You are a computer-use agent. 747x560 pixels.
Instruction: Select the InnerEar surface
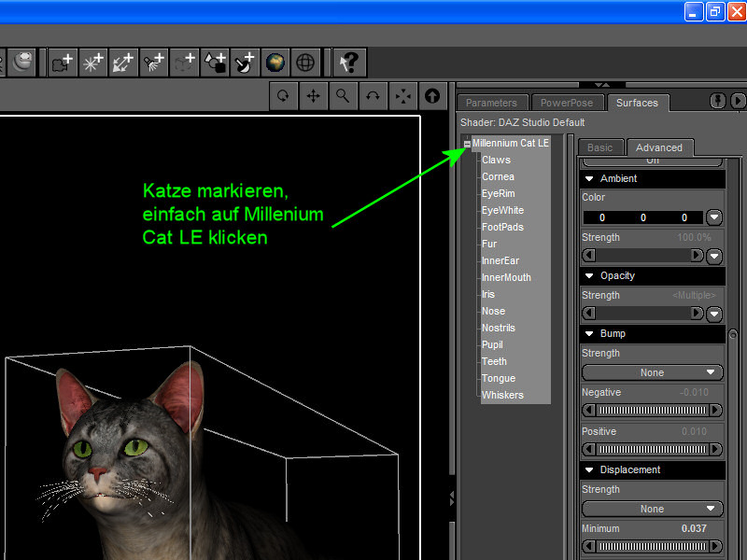point(500,260)
